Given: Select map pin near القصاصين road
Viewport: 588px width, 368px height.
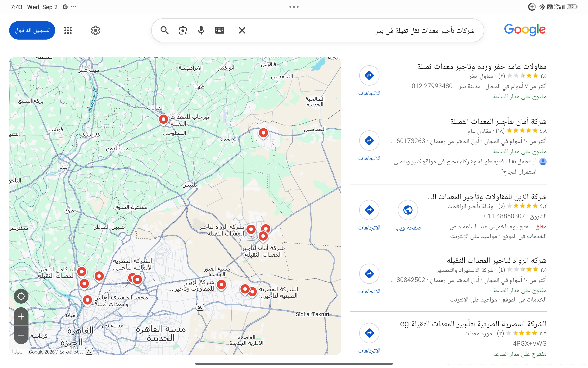Looking at the screenshot, I should [263, 133].
